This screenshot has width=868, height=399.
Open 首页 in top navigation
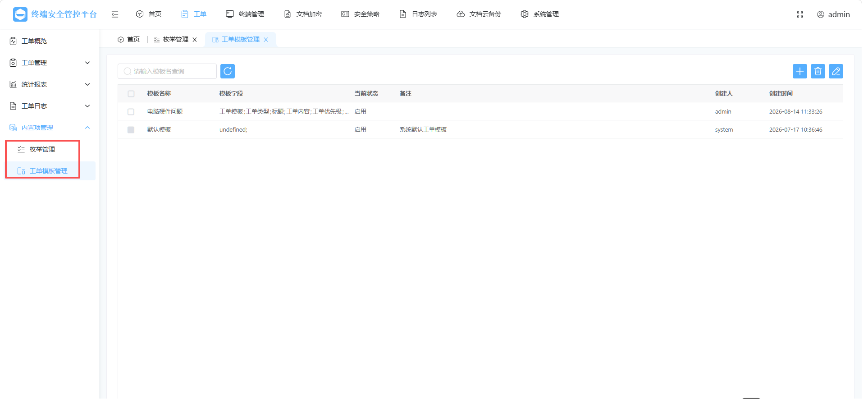pyautogui.click(x=149, y=14)
